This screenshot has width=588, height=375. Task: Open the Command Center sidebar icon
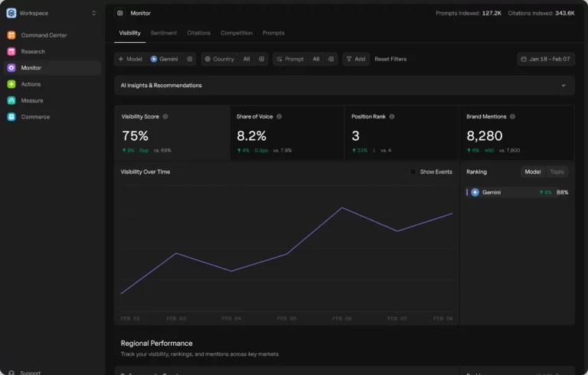tap(11, 35)
